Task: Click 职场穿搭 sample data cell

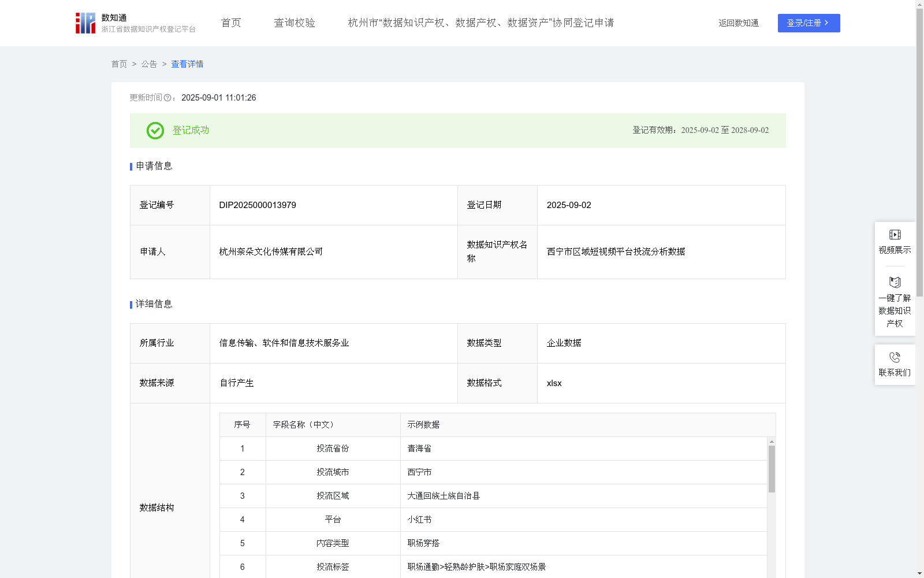Action: 584,543
